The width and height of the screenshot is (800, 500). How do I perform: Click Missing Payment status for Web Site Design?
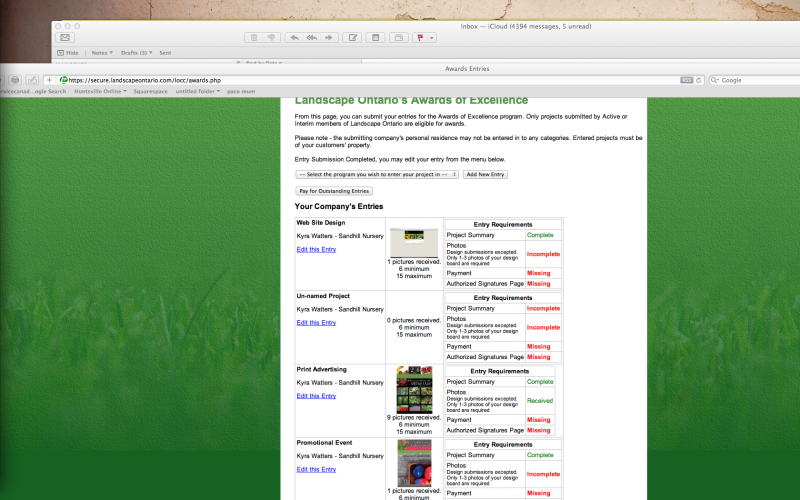pyautogui.click(x=538, y=273)
